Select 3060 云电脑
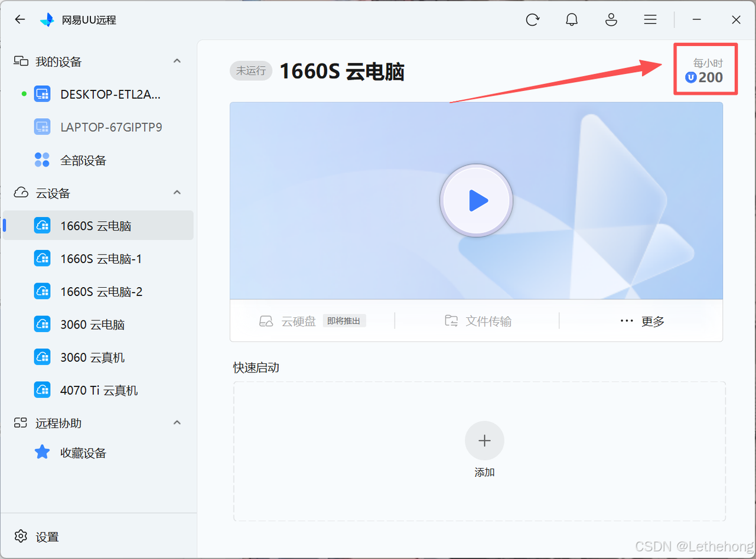Screen dimensions: 756x559 98,324
